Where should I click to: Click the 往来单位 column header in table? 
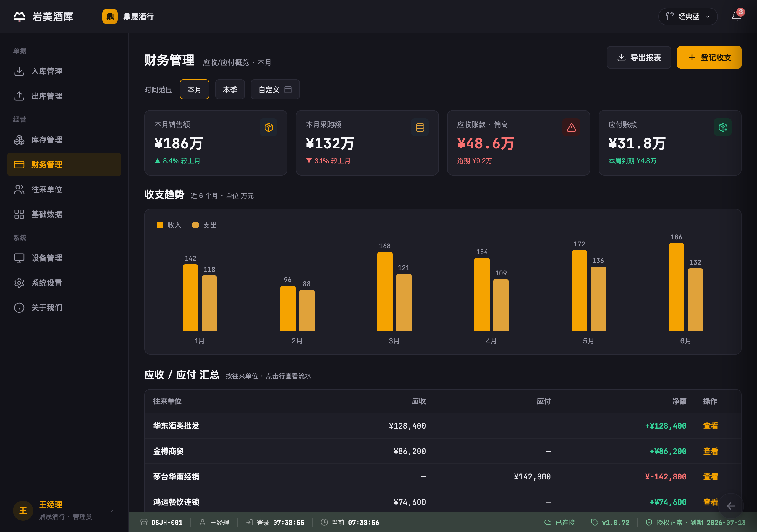tap(167, 401)
